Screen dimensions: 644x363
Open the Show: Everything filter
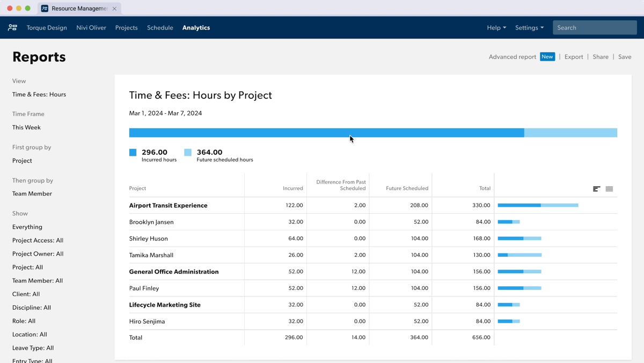27,227
